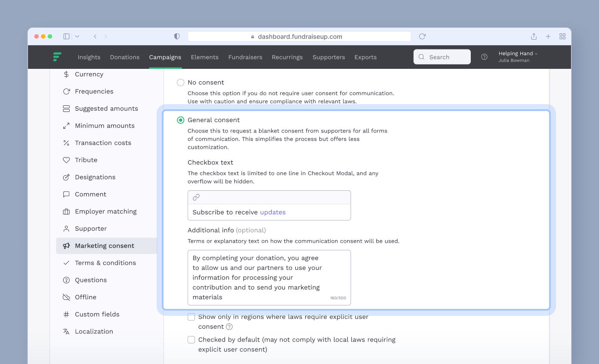Select the Marketing consent megaphone icon
Viewport: 599px width, 364px height.
click(65, 246)
